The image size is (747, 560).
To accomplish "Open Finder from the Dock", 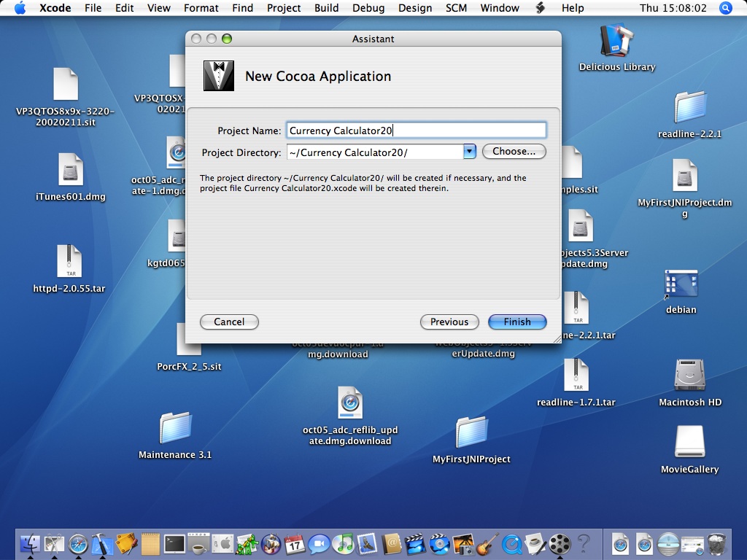I will tap(30, 544).
